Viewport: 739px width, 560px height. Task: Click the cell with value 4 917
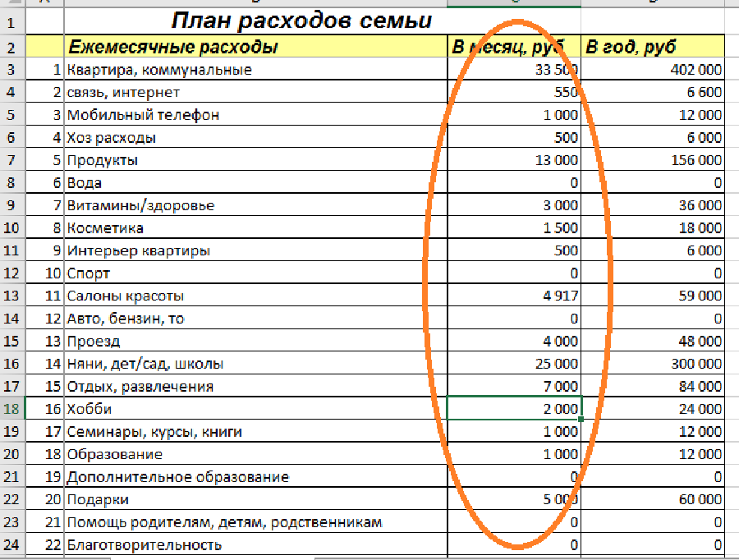[x=514, y=296]
